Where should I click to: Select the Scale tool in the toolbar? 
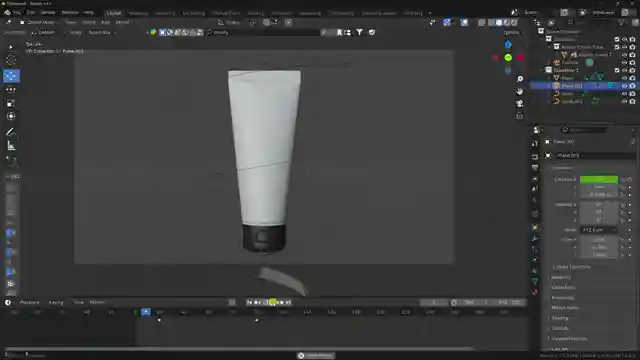11,103
